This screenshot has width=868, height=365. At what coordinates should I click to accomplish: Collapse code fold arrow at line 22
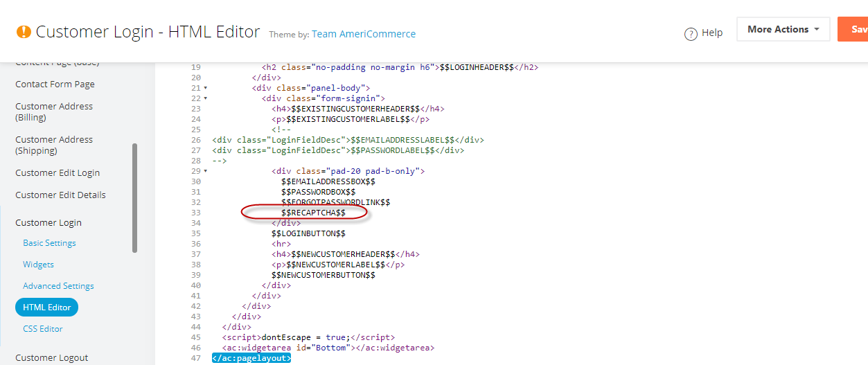206,98
